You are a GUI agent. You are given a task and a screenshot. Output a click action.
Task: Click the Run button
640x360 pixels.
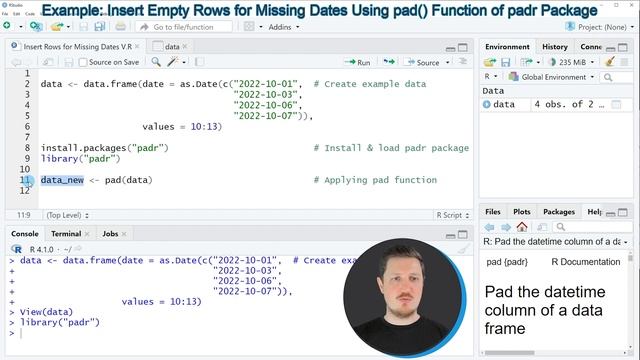[357, 62]
